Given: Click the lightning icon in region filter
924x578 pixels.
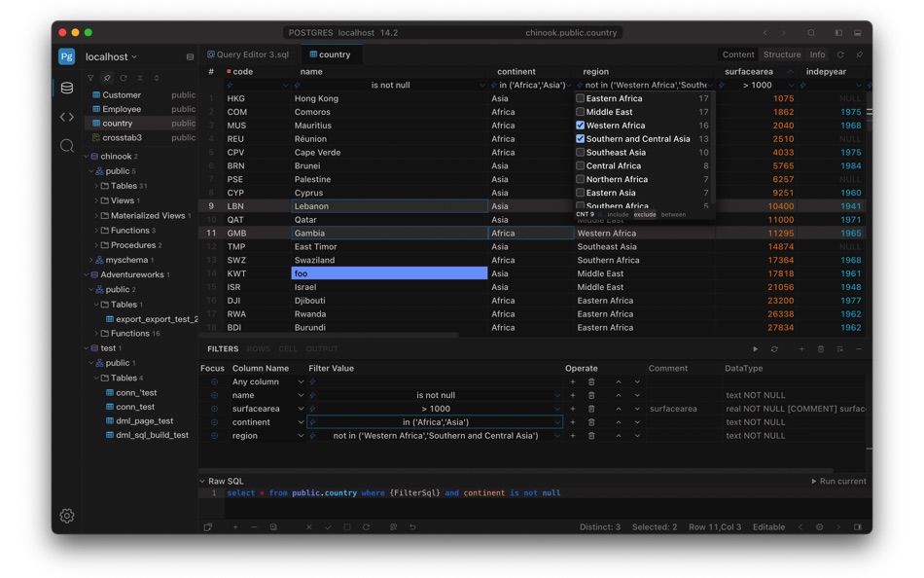Looking at the screenshot, I should tap(313, 436).
